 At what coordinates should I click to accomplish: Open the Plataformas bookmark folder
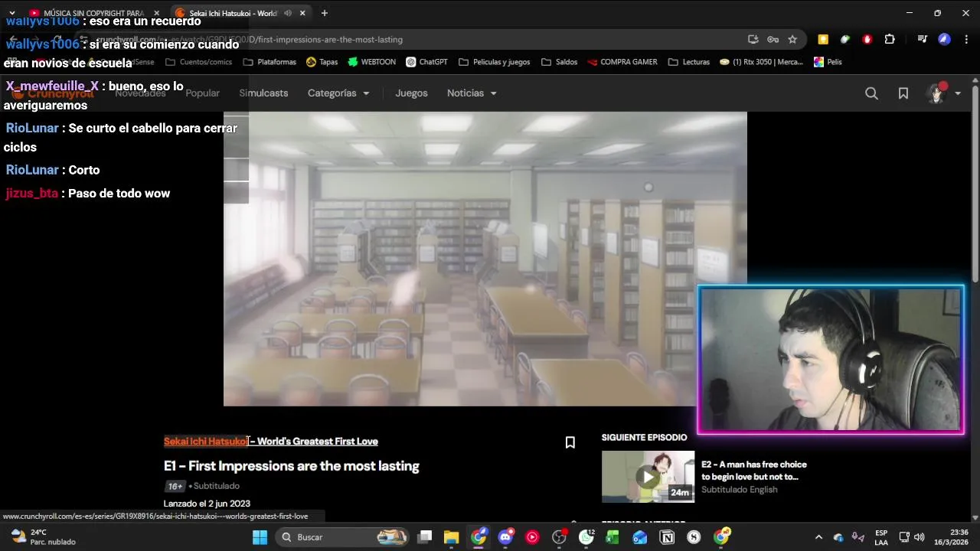click(269, 62)
